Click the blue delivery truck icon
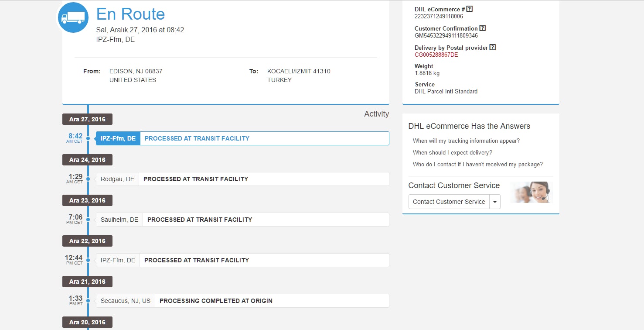Screen dimensions: 644x330 click(73, 17)
